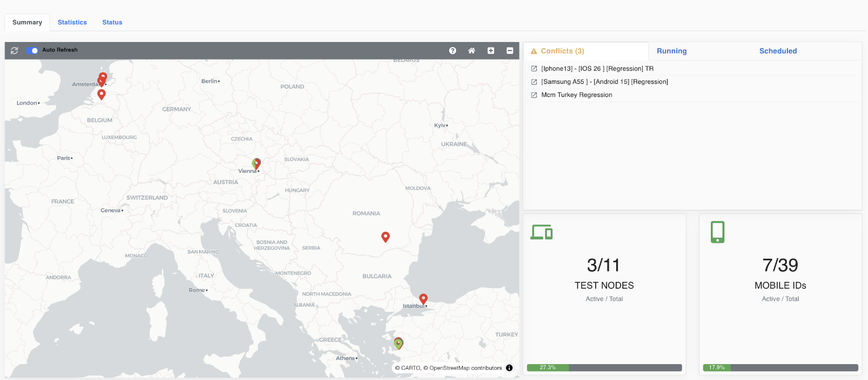Click the Mobile IDs phone icon
This screenshot has height=380, width=868.
(718, 232)
